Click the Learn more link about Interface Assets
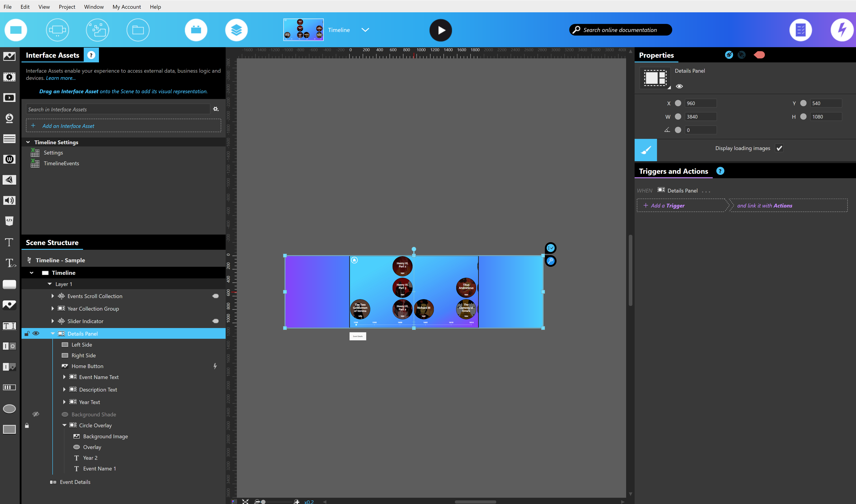 [60, 78]
